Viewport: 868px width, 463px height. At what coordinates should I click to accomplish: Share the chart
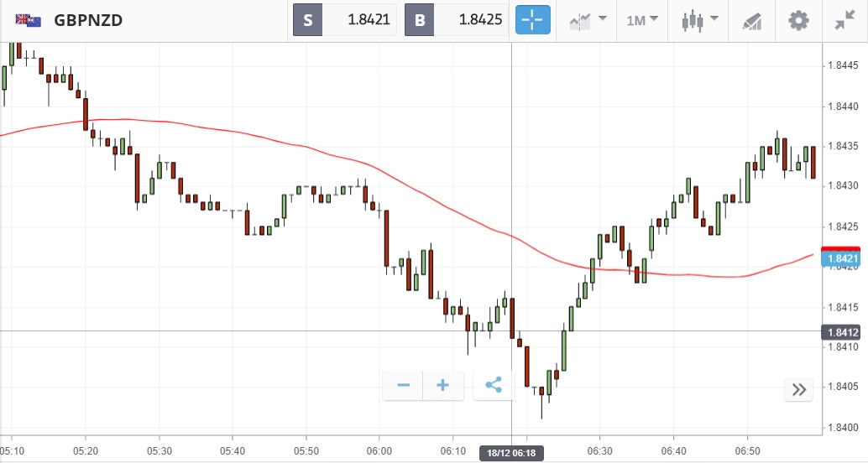[x=494, y=386]
